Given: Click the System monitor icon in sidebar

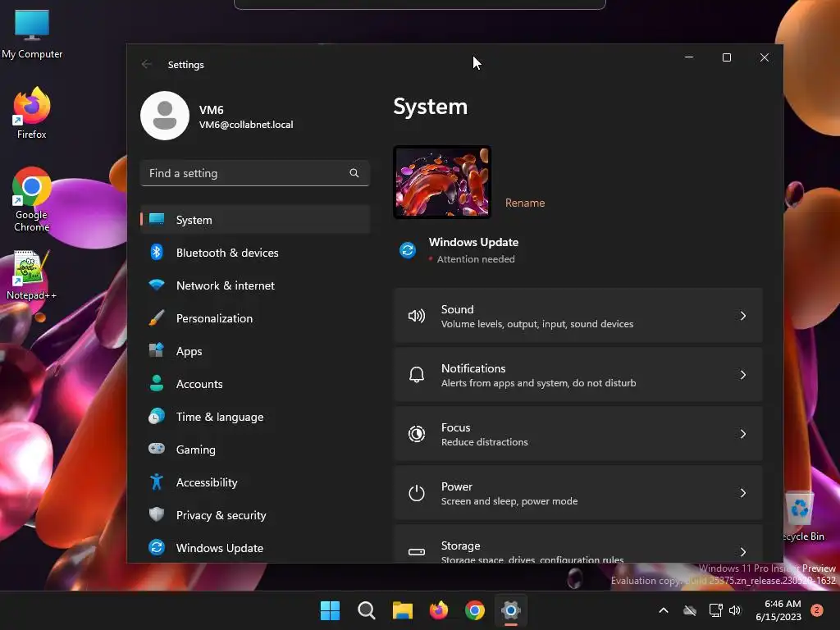Looking at the screenshot, I should click(157, 220).
